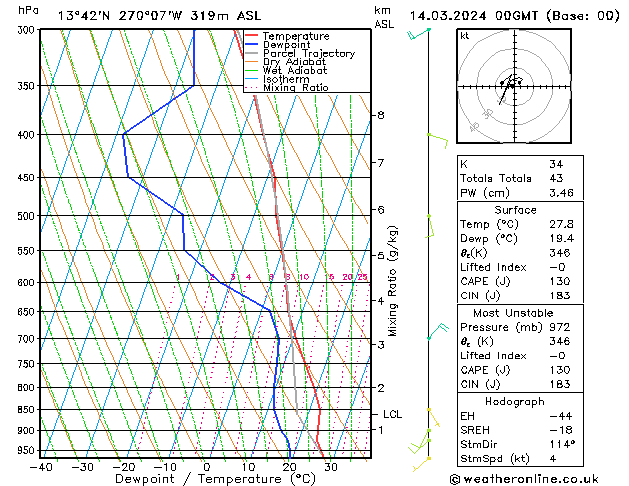
Task: Click the 400 hPa pressure label
Action: click(28, 135)
